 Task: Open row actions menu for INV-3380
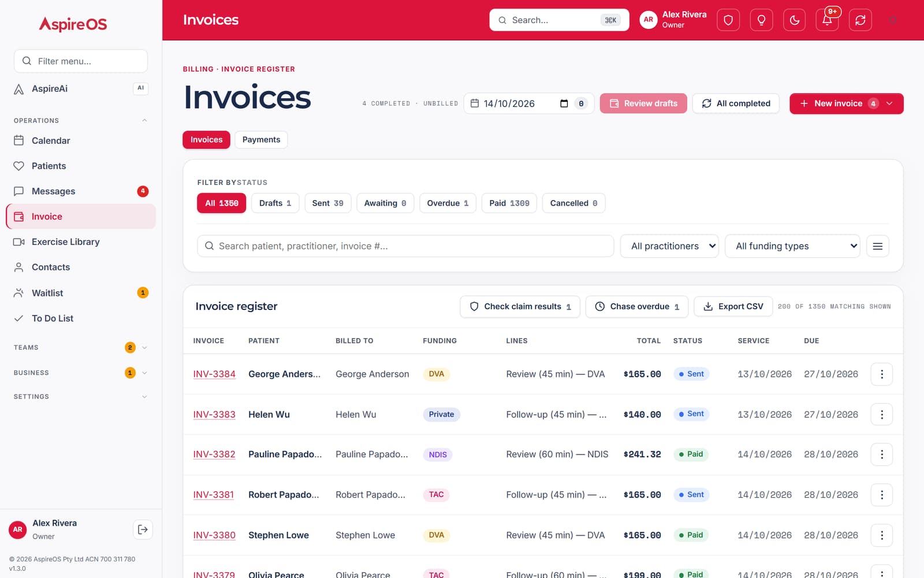point(881,535)
